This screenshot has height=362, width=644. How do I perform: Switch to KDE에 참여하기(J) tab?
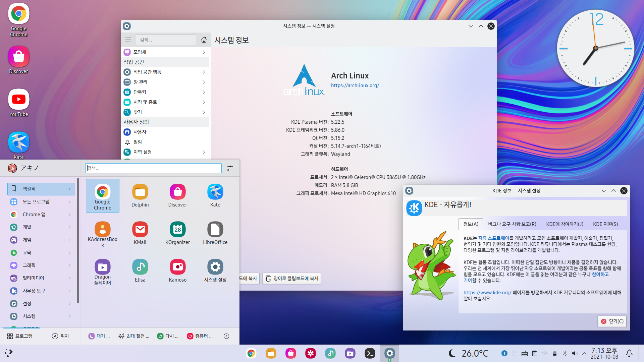point(565,224)
